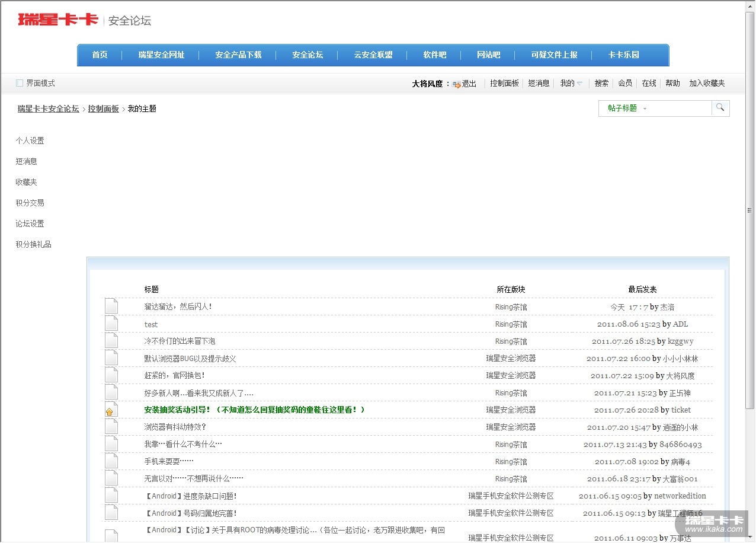
Task: Click the page icon beside 浏览器有抖动特效？
Action: pos(111,427)
